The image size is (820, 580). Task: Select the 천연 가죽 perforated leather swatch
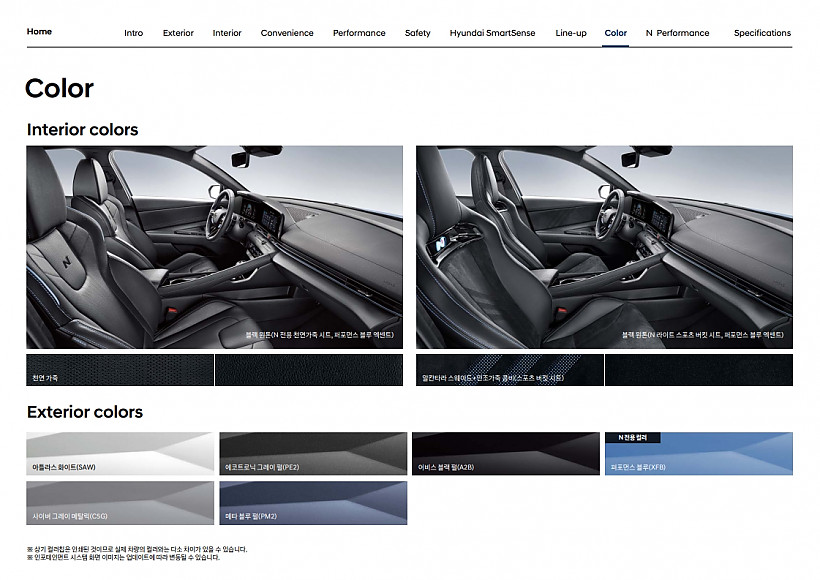pos(120,370)
